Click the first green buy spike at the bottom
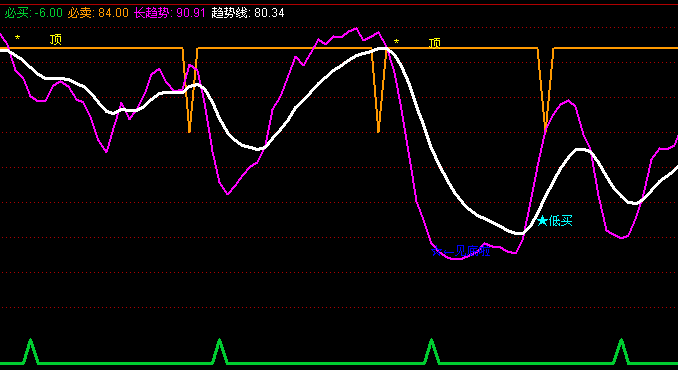The width and height of the screenshot is (678, 370). point(30,351)
